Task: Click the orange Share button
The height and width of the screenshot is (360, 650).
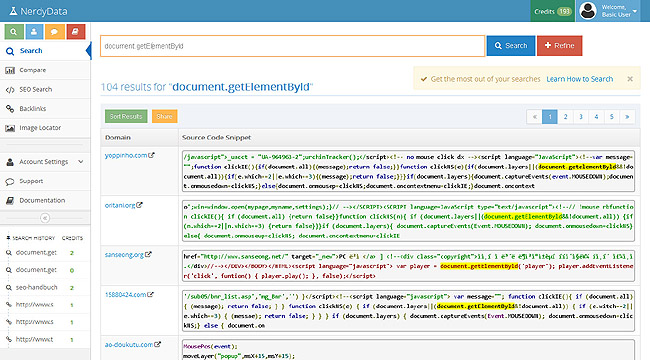Action: click(165, 117)
